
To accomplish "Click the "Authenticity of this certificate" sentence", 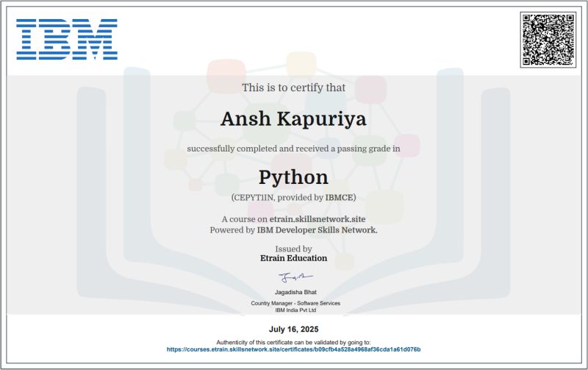I will click(x=293, y=342).
